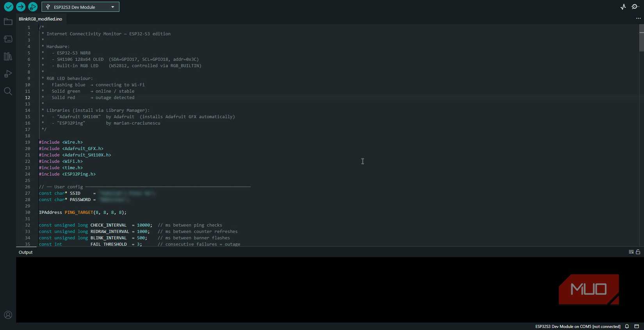Open the Boards Manager sidebar panel
This screenshot has width=644, height=330.
click(8, 39)
